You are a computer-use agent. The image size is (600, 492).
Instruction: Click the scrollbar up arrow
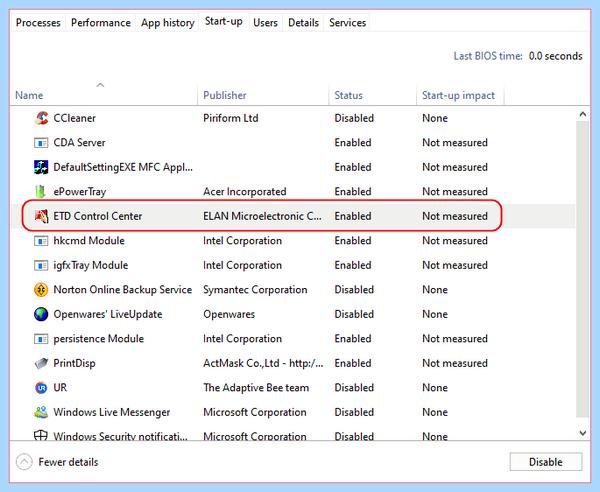[x=582, y=114]
